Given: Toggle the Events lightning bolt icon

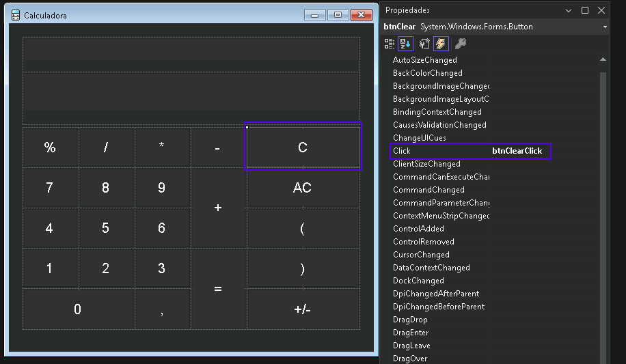Looking at the screenshot, I should [441, 44].
